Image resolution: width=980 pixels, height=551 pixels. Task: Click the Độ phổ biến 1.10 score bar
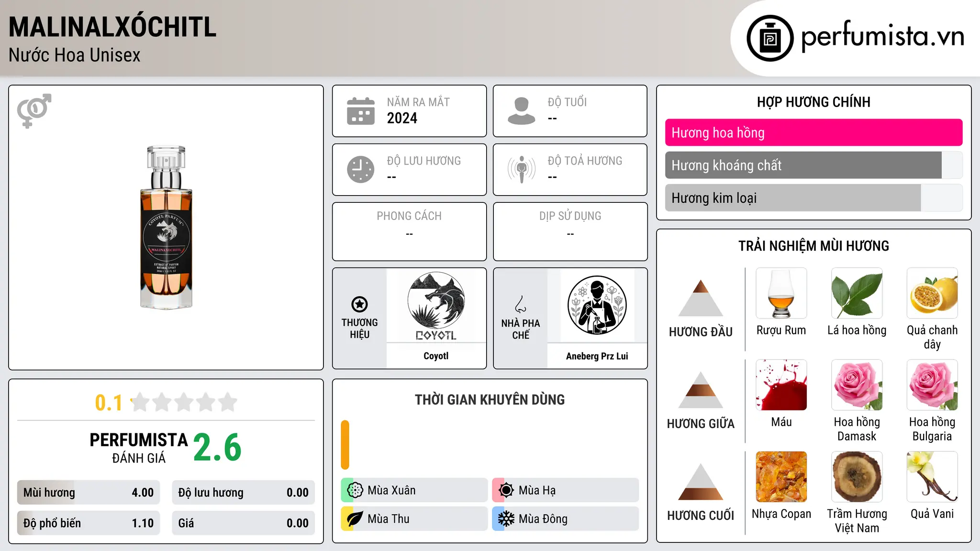click(89, 523)
